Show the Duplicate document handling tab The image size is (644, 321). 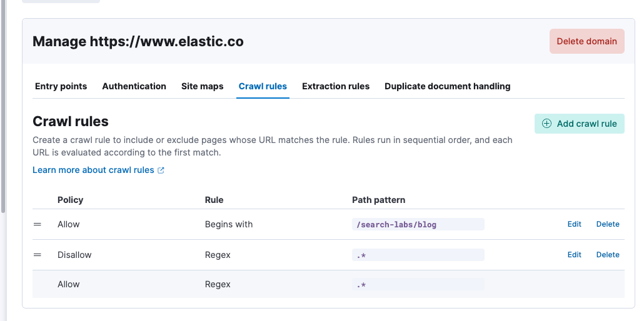[447, 86]
